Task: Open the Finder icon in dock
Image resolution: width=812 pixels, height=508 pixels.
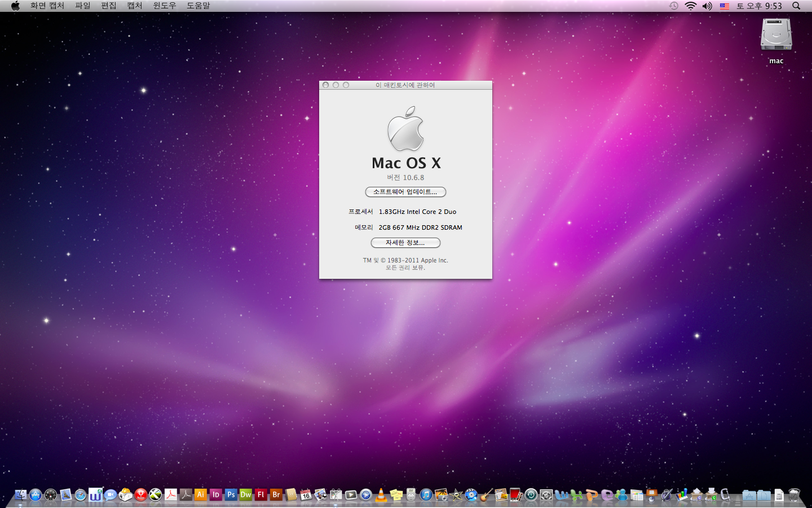Action: [21, 495]
